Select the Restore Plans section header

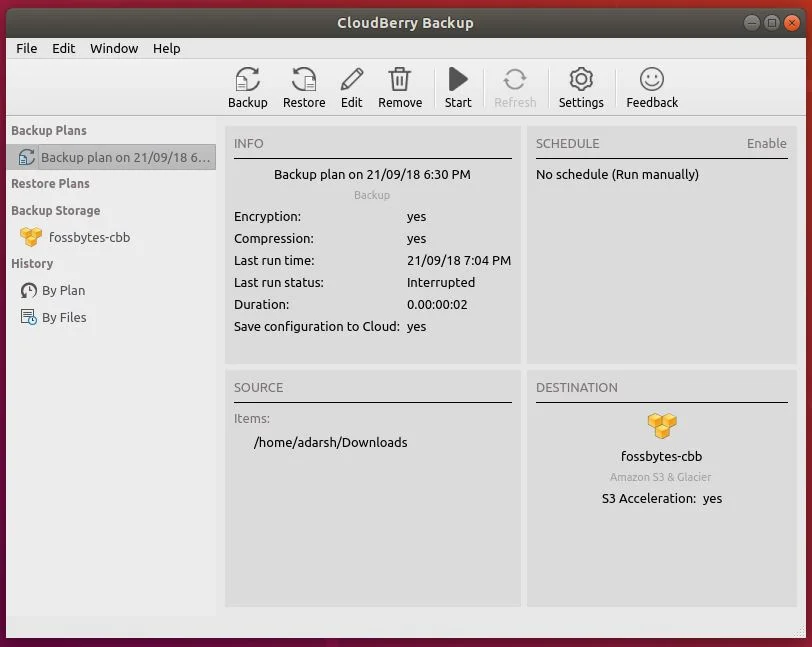click(50, 183)
